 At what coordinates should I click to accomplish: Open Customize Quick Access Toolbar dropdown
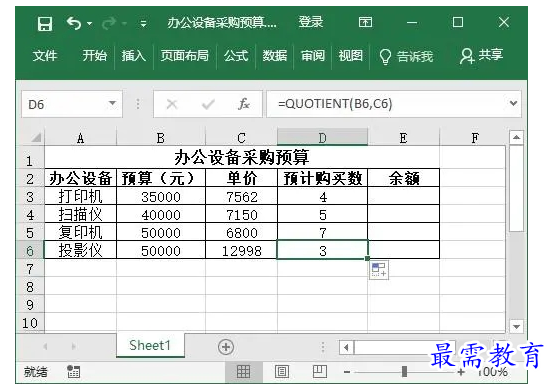[143, 24]
